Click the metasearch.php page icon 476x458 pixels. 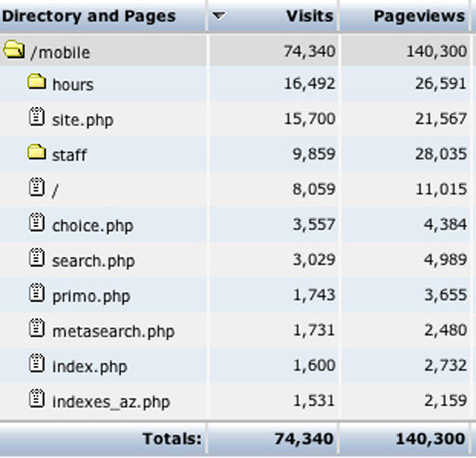tap(36, 329)
